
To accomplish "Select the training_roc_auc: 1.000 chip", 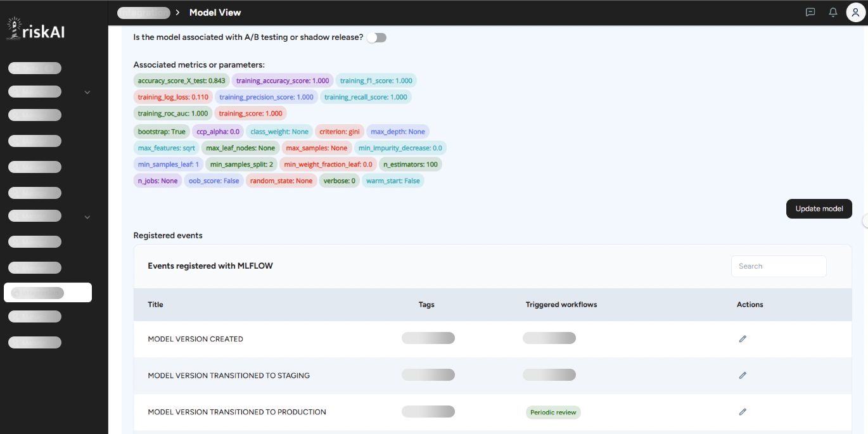I will (172, 113).
